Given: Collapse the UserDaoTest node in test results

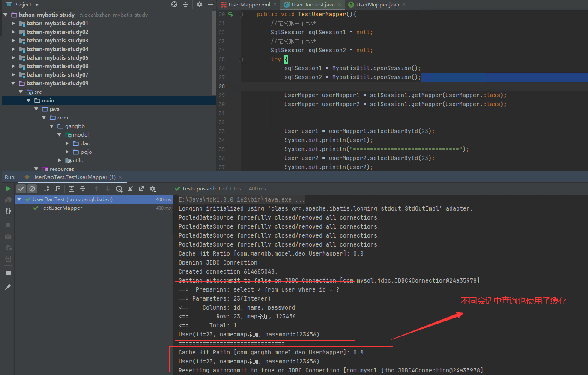Looking at the screenshot, I should [x=19, y=199].
